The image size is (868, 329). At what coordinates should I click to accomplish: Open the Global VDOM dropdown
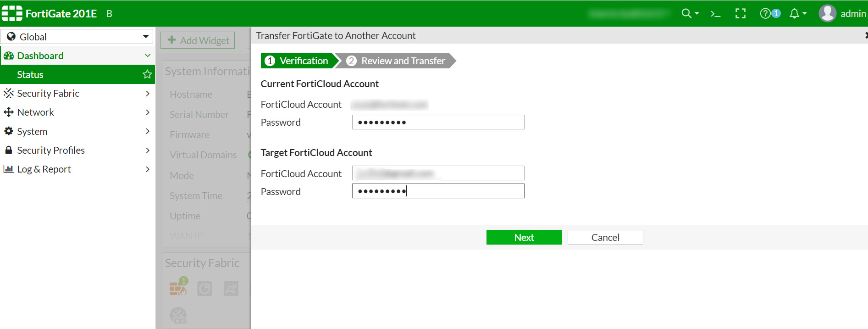pyautogui.click(x=77, y=37)
